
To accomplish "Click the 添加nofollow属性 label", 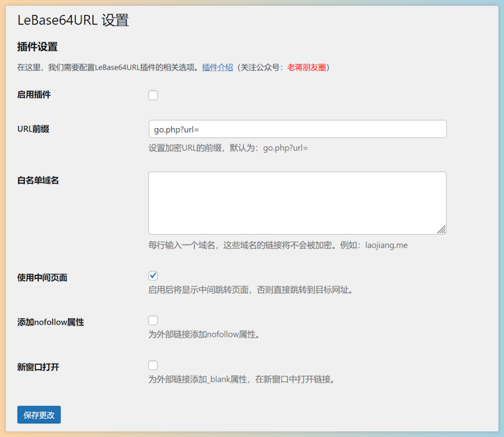I will [50, 322].
